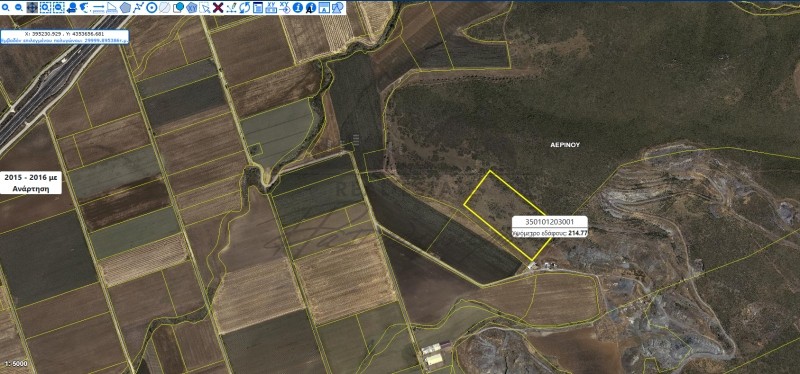Click the parcel code 350101203001
The height and width of the screenshot is (374, 800).
[x=549, y=222]
